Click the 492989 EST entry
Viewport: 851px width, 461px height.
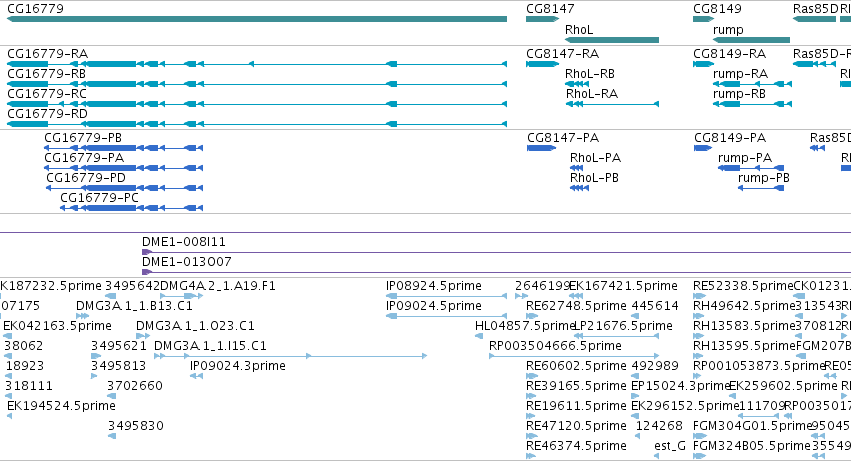[635, 376]
